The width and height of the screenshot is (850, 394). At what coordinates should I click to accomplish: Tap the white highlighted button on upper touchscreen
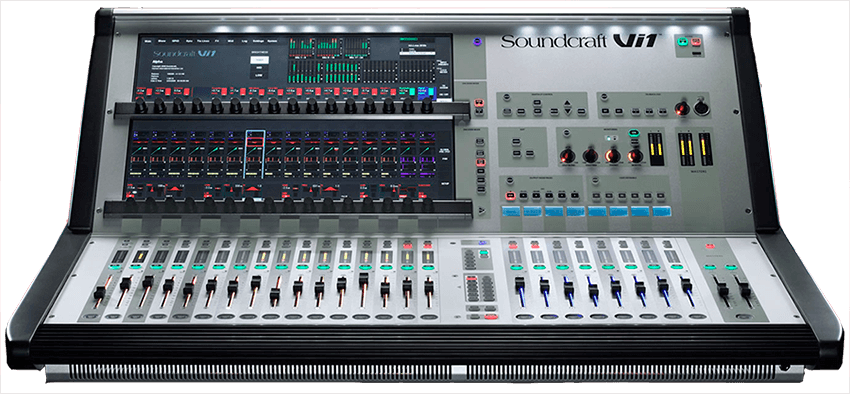click(x=260, y=60)
